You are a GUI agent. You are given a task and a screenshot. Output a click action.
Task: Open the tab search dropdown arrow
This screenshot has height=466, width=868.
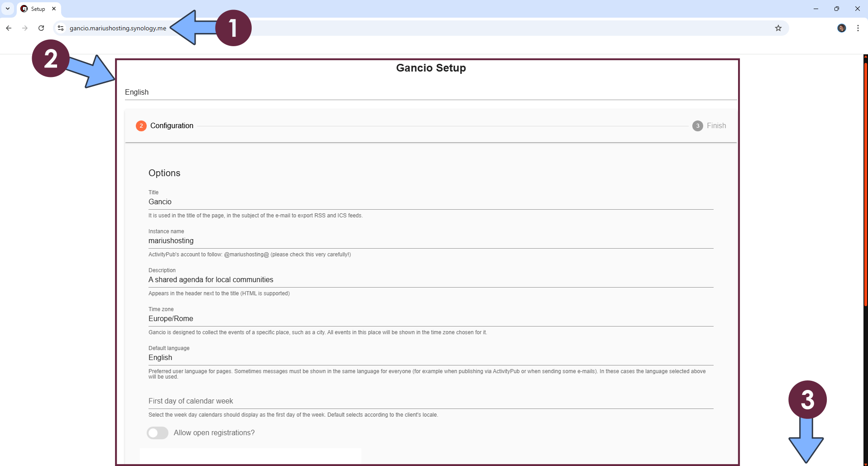[x=8, y=9]
